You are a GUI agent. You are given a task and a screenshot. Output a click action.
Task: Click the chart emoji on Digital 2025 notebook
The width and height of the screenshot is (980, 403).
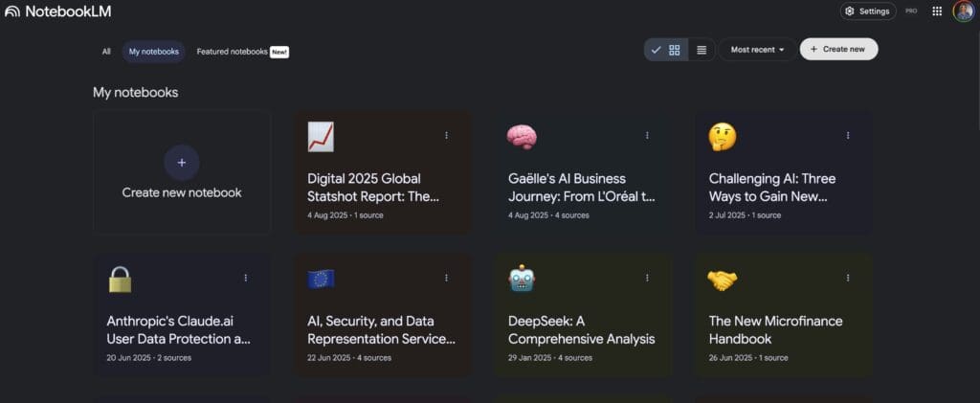pos(321,137)
